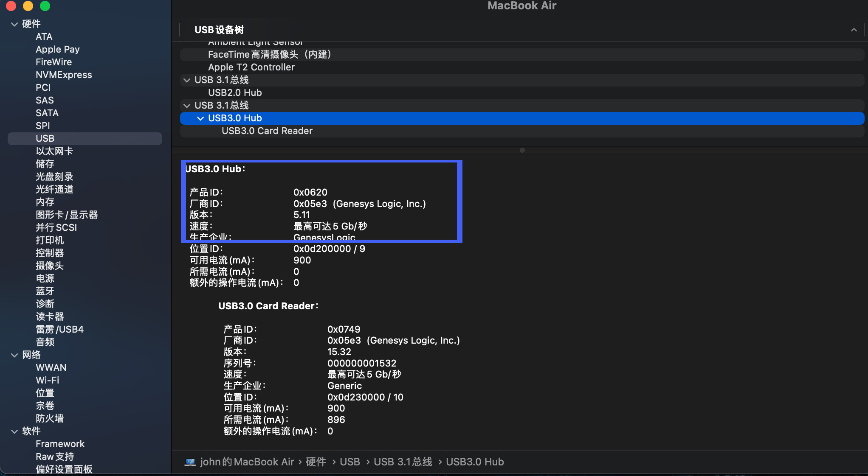
Task: Click the laptop icon in path bar
Action: point(190,462)
